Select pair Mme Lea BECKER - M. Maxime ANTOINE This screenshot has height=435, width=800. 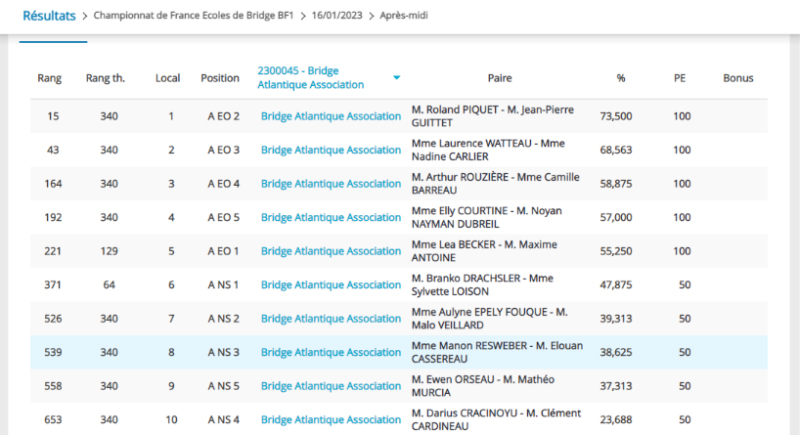(x=484, y=251)
